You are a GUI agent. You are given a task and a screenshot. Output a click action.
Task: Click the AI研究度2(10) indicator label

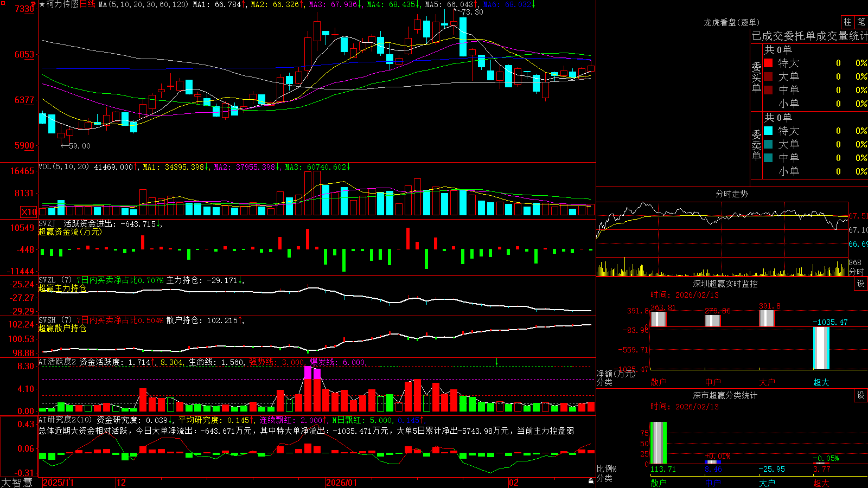[x=66, y=420]
